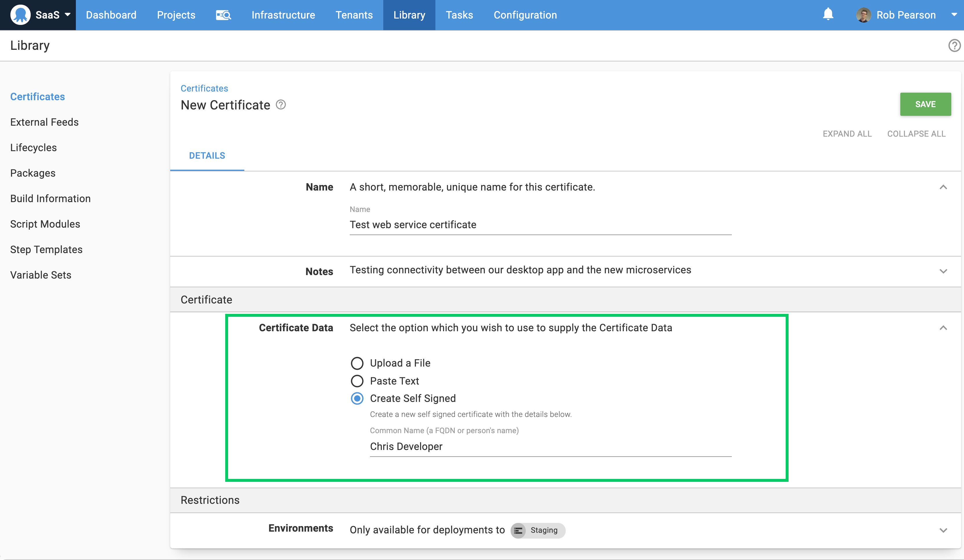
Task: Open help via top-right question mark
Action: point(954,45)
